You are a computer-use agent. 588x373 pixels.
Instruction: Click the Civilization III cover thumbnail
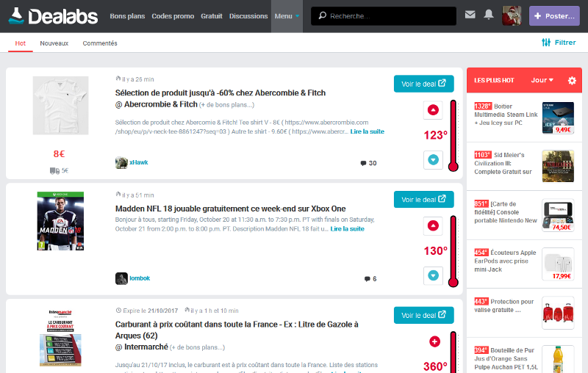[x=558, y=166]
